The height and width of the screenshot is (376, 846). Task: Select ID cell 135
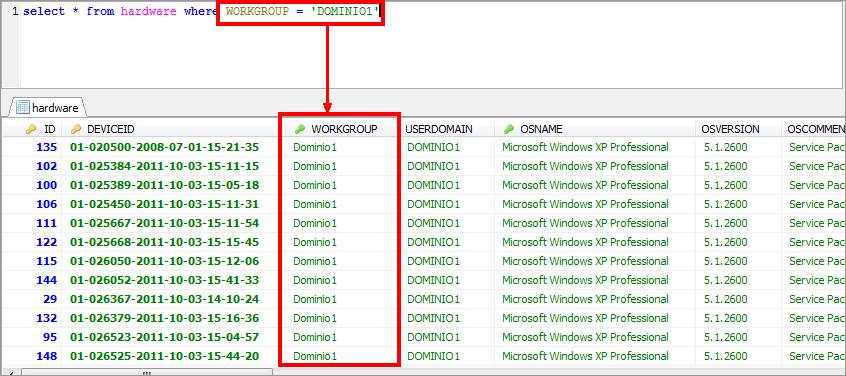[46, 147]
